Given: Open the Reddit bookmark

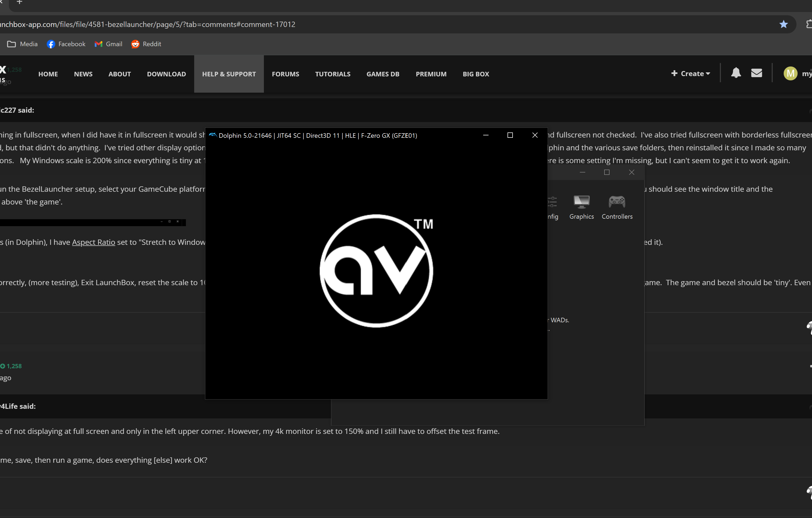Looking at the screenshot, I should [146, 44].
